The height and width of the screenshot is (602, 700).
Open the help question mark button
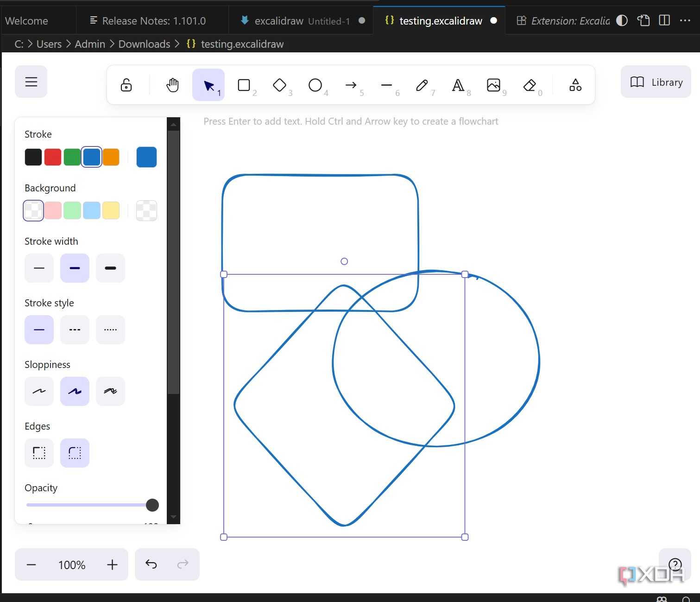click(675, 564)
